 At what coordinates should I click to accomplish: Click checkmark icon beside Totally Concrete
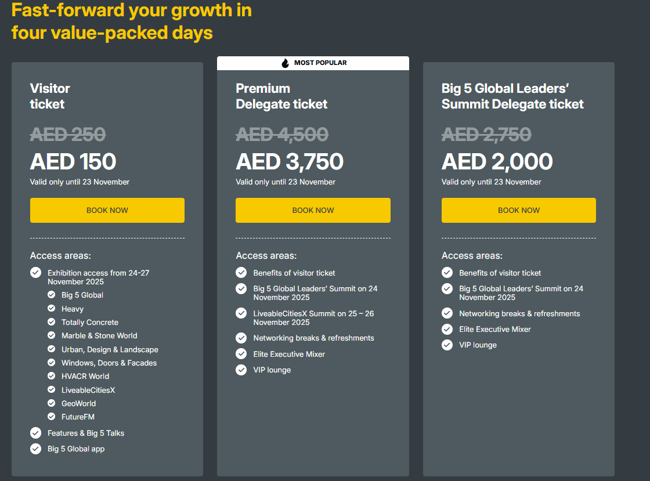pos(51,323)
